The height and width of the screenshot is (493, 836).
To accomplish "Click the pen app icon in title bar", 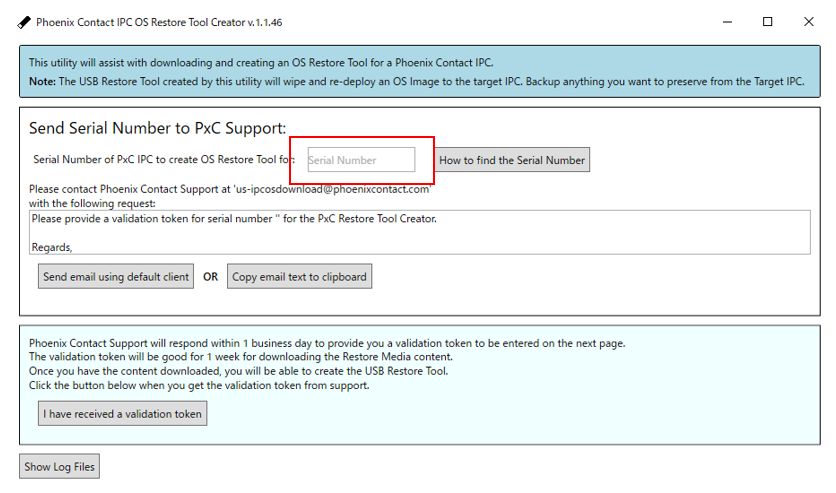I will click(x=24, y=22).
